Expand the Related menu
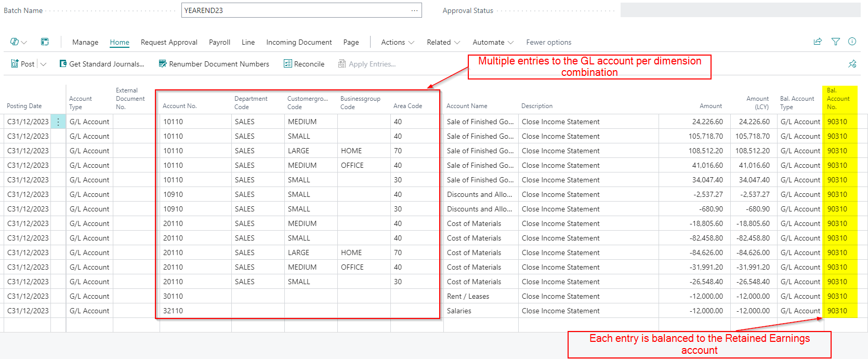Screen dimensions: 868x359 pos(443,42)
